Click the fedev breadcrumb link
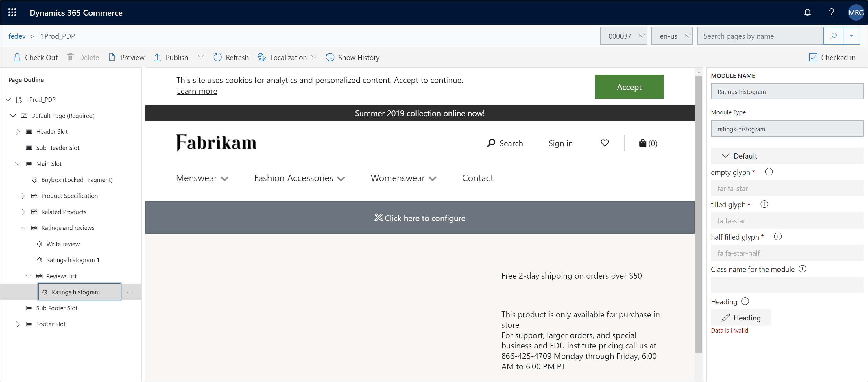The height and width of the screenshot is (382, 868). pos(16,36)
